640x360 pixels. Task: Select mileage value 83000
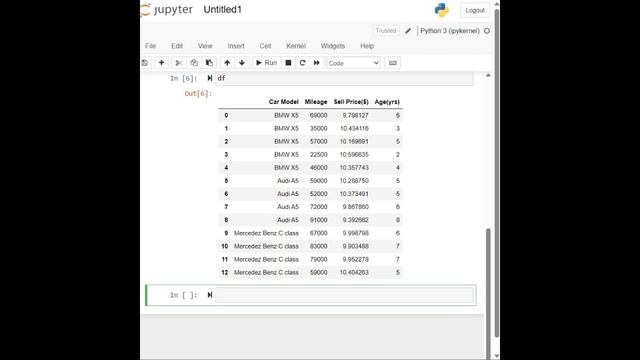click(x=318, y=246)
